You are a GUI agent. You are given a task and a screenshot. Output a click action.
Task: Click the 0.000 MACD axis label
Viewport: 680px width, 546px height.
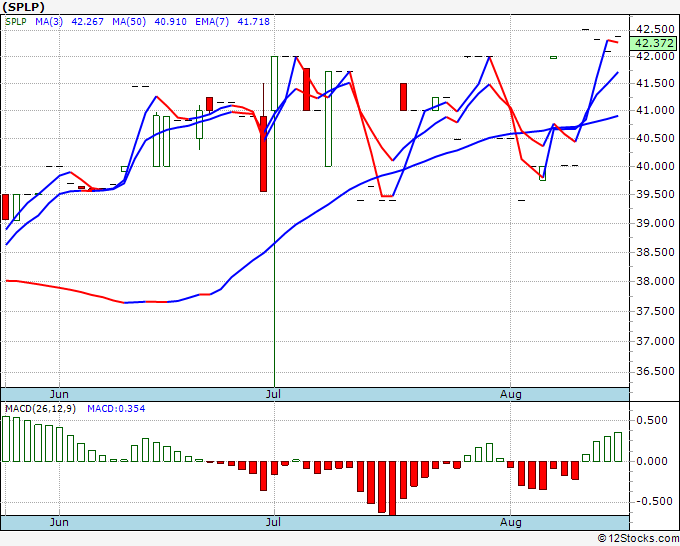point(651,461)
